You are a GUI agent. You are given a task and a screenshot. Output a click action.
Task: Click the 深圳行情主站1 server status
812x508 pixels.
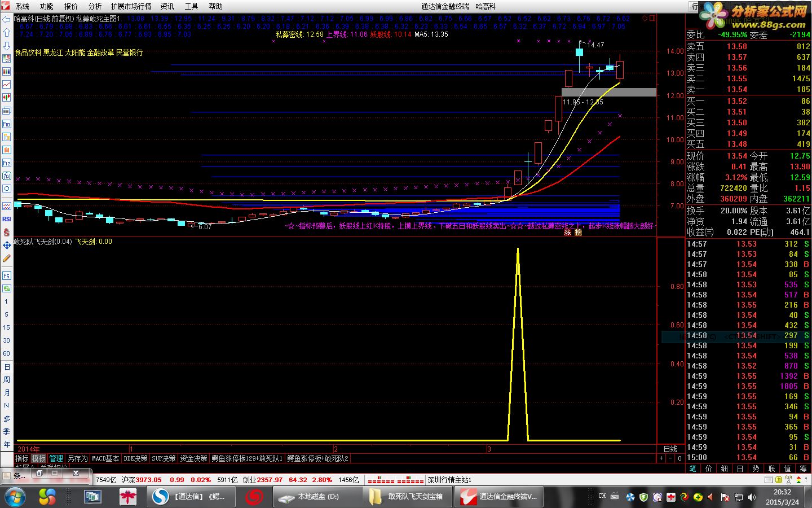click(x=449, y=480)
